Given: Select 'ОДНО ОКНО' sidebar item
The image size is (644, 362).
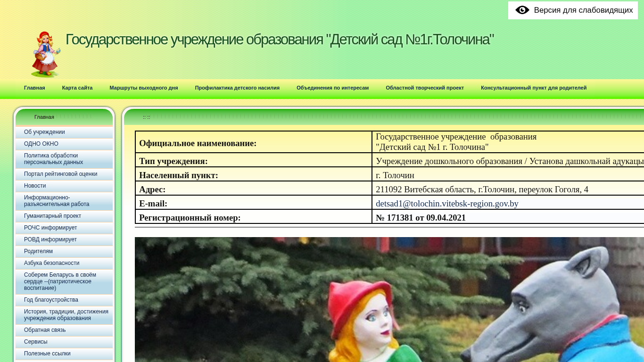Looking at the screenshot, I should (x=41, y=144).
